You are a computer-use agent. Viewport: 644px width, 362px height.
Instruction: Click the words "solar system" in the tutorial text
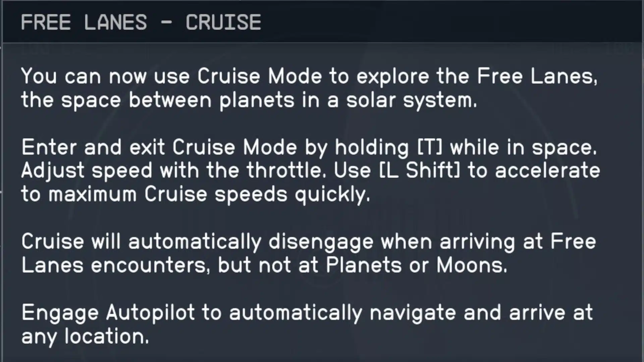point(411,100)
